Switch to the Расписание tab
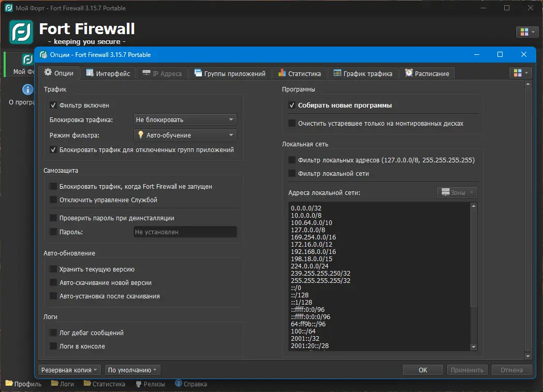Viewport: 543px width, 392px height. (x=427, y=73)
